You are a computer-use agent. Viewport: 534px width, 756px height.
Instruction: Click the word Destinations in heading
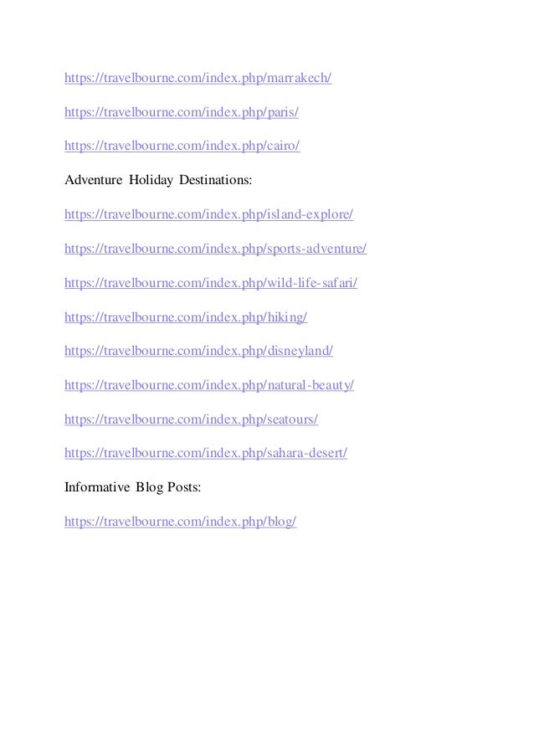point(215,180)
